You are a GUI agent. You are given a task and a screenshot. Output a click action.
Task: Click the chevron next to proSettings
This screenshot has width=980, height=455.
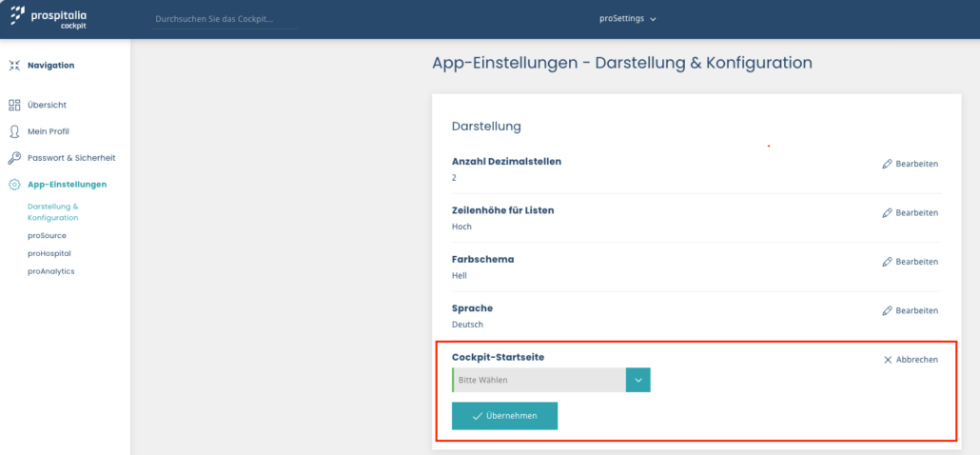point(653,19)
